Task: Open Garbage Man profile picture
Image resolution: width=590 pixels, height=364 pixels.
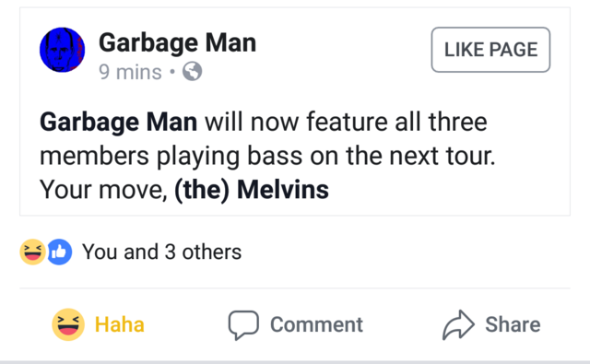Action: pyautogui.click(x=62, y=50)
